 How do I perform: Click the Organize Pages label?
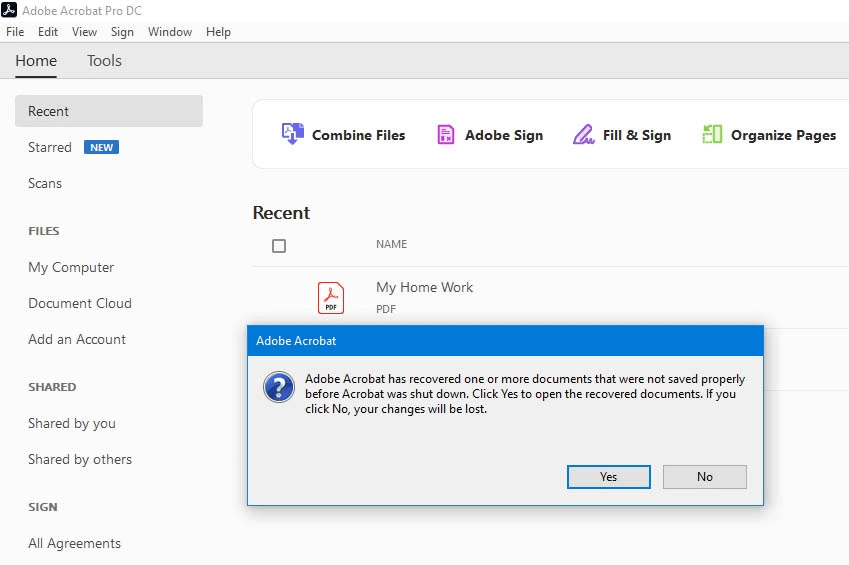[783, 135]
